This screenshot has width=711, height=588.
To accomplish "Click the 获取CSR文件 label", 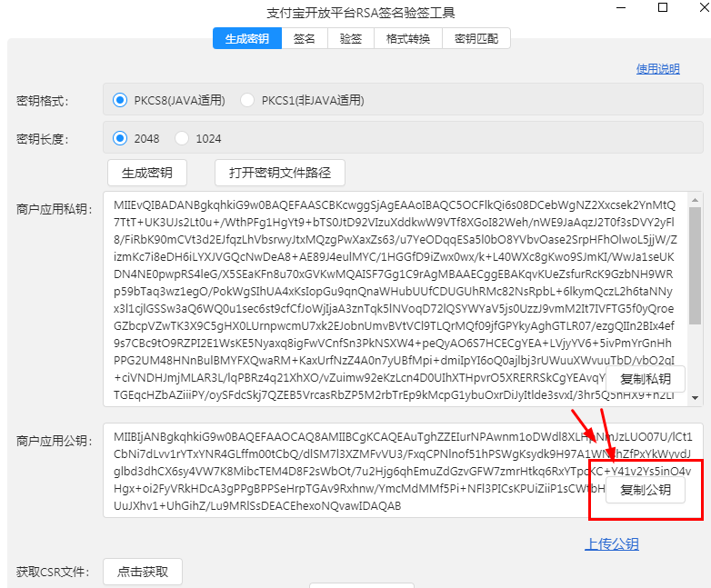I will point(53,573).
